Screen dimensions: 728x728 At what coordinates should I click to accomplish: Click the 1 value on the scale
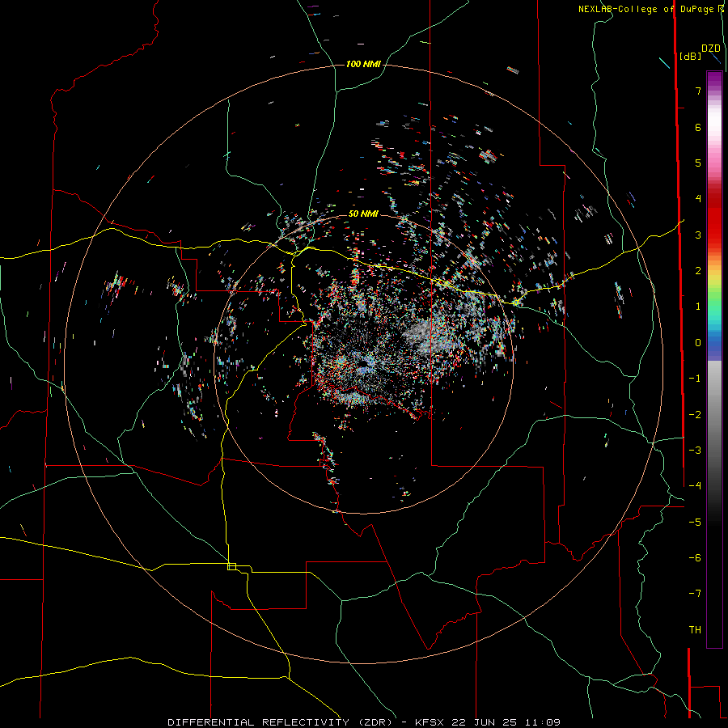(x=698, y=307)
